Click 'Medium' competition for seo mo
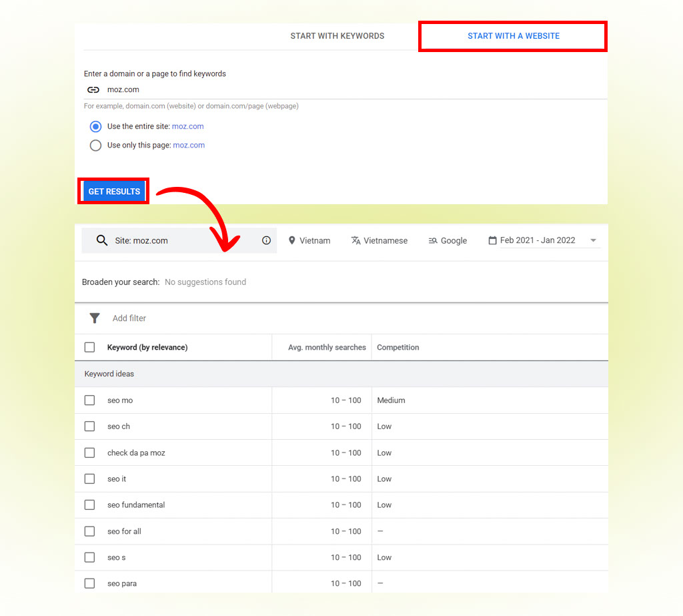Image resolution: width=683 pixels, height=616 pixels. [x=391, y=400]
